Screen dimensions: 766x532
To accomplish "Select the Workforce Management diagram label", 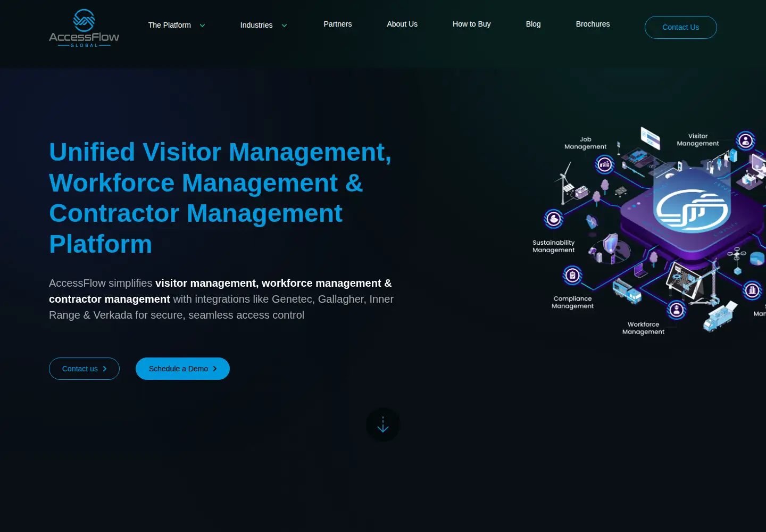I will [643, 328].
